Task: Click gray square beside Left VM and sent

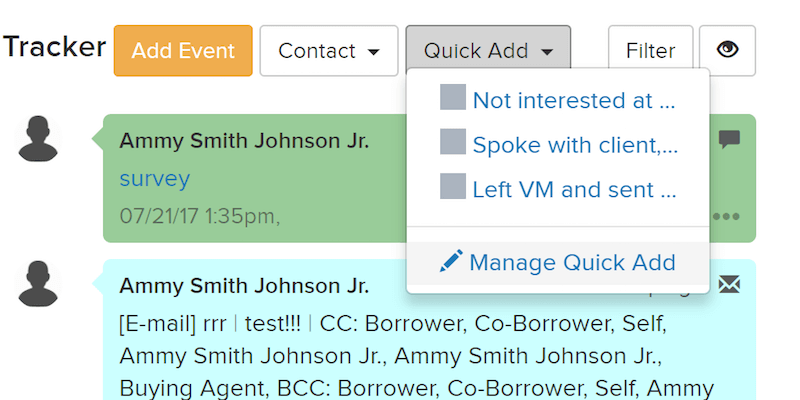Action: tap(453, 187)
